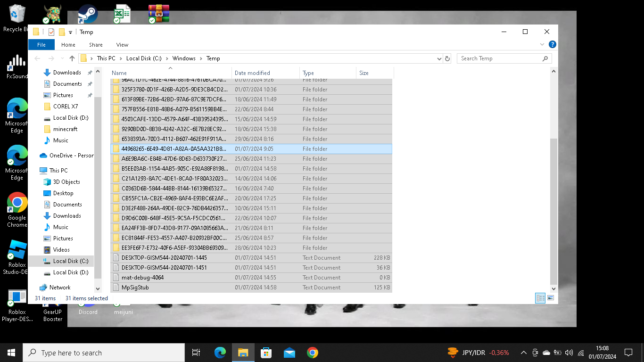Image resolution: width=644 pixels, height=362 pixels.
Task: Open 3D Objects in navigation pane
Action: point(66,182)
